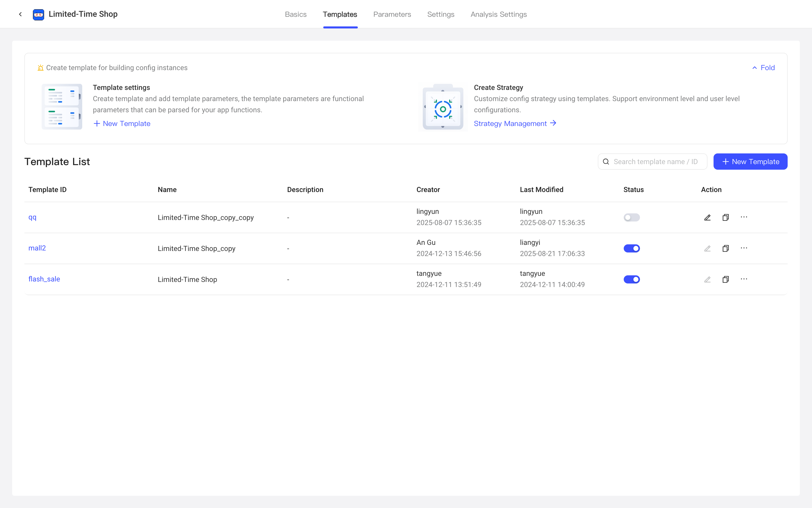Click edit pencil for flash_sale template
812x508 pixels.
707,279
